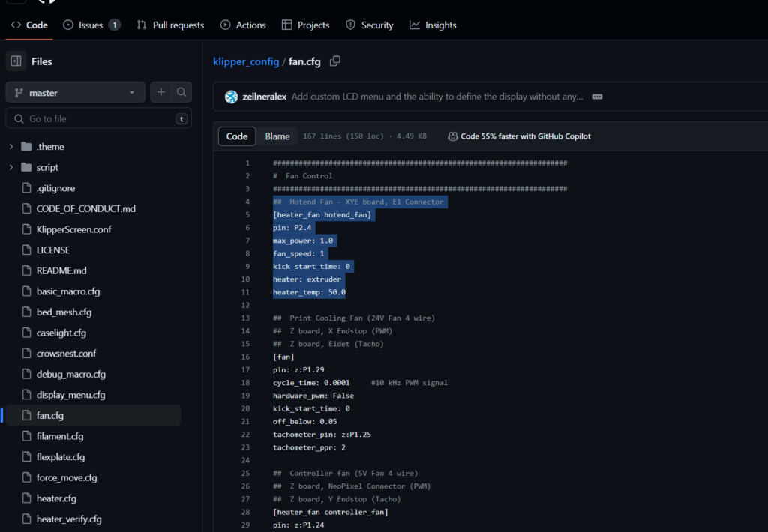Screen dimensions: 768x532
Task: Expand the script folder chevron
Action: (11, 167)
